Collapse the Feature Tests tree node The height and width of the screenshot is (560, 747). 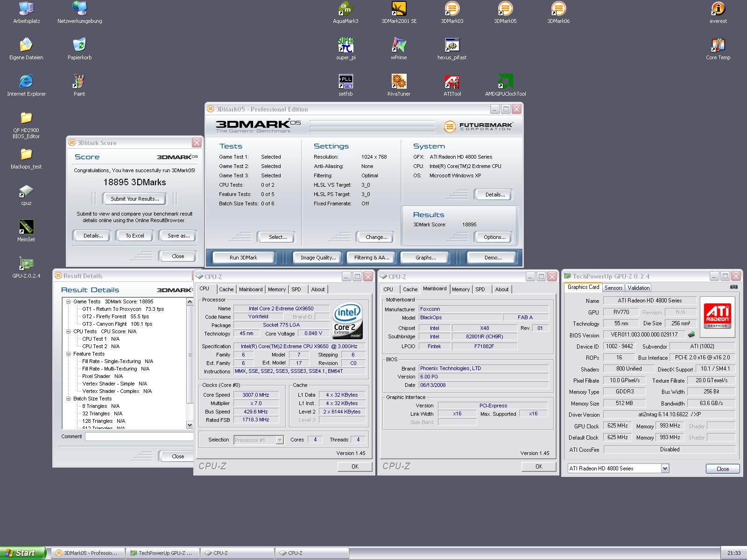69,354
